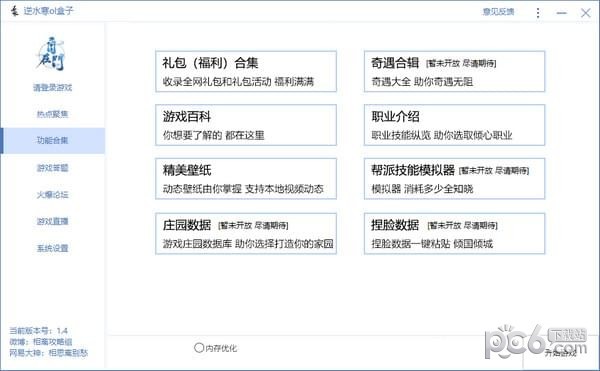Minimize the window with the dash icon
600x371 pixels.
tap(561, 13)
